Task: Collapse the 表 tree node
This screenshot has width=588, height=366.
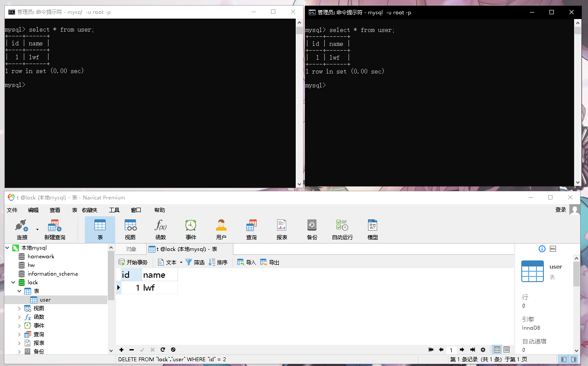Action: tap(19, 291)
